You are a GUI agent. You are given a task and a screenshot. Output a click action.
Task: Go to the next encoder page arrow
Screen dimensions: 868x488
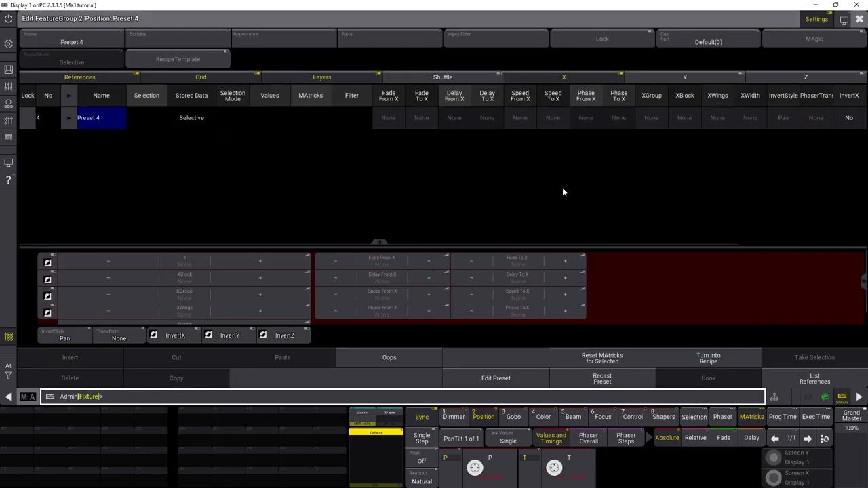click(808, 439)
